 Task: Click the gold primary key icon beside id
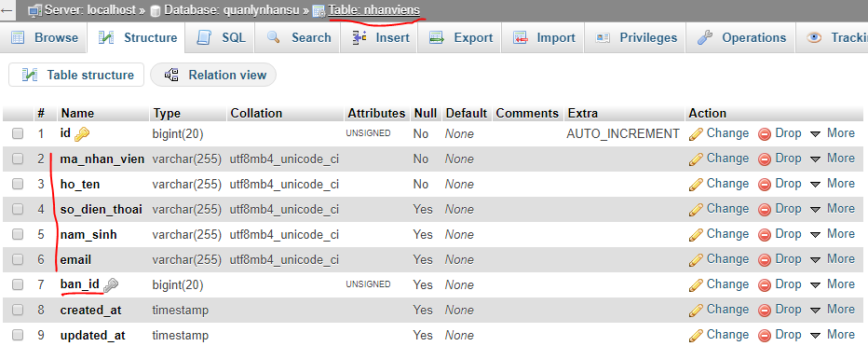coord(82,133)
